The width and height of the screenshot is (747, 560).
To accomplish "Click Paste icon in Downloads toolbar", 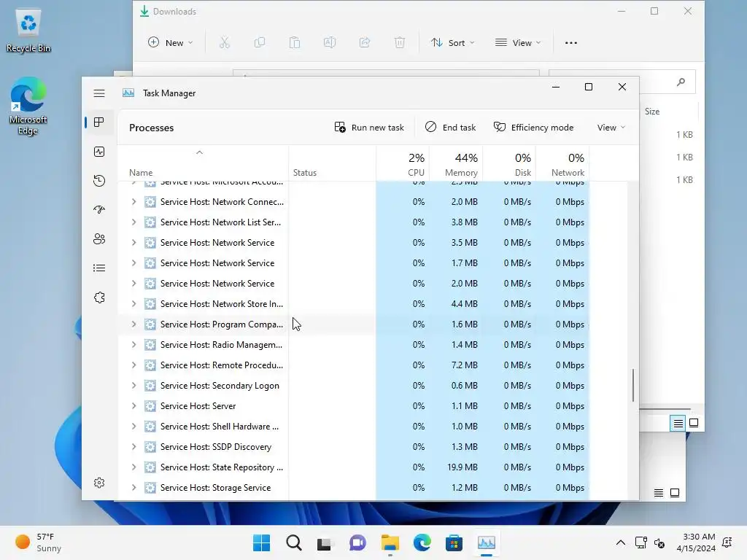I will click(295, 43).
